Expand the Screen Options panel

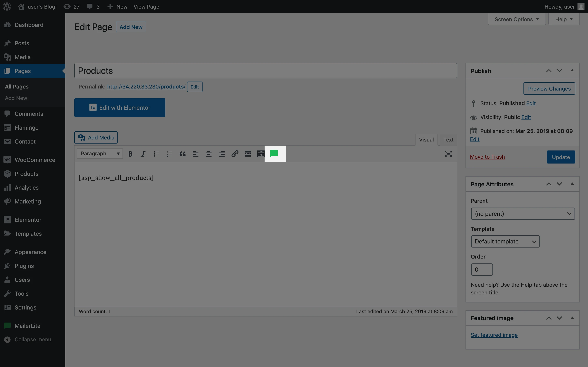click(517, 19)
